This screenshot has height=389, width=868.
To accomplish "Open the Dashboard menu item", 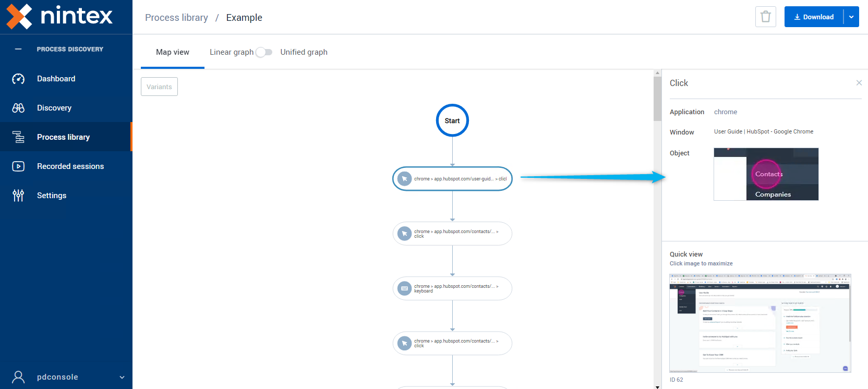I will click(x=66, y=79).
